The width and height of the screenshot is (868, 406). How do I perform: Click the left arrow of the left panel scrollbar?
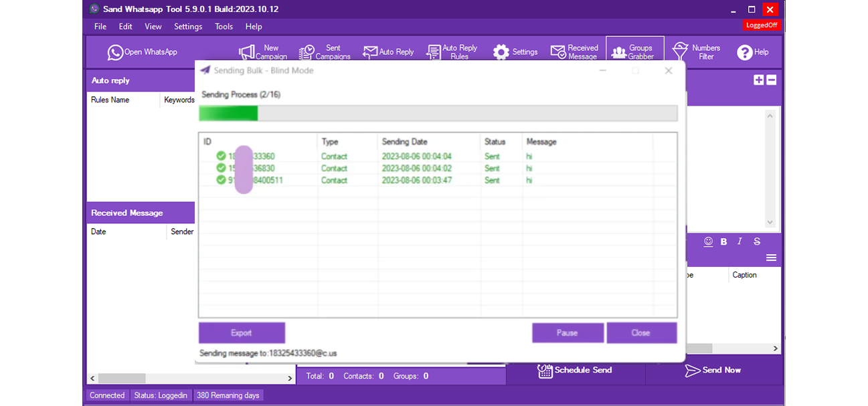[x=92, y=378]
